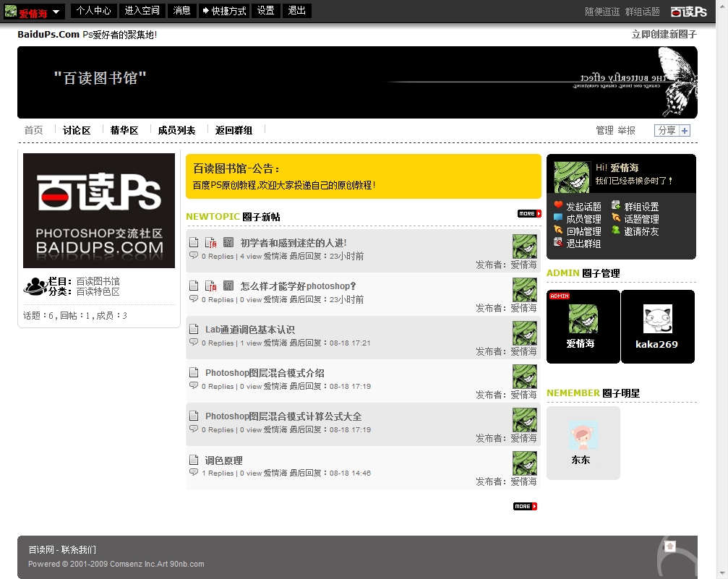
Task: Open 消息 messages menu
Action: coord(181,10)
